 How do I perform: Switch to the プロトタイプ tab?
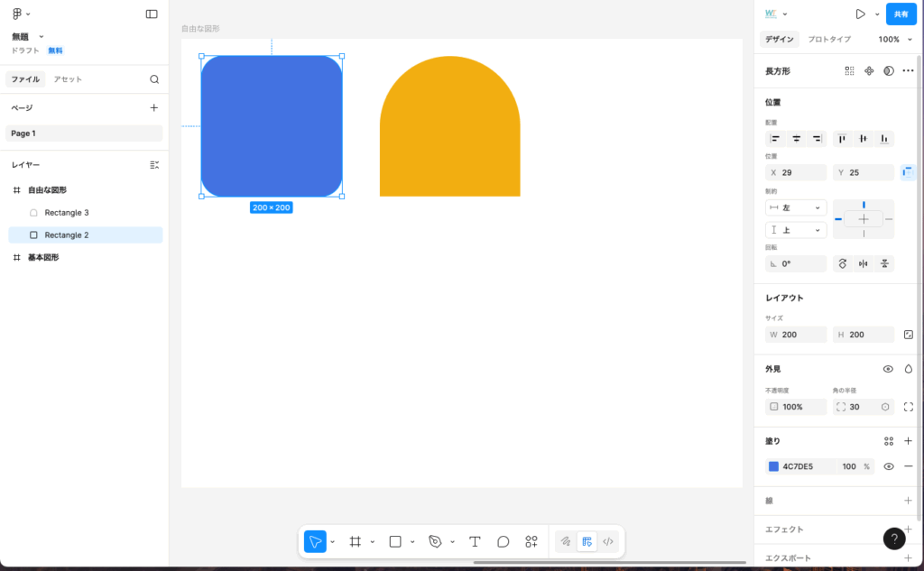tap(828, 40)
